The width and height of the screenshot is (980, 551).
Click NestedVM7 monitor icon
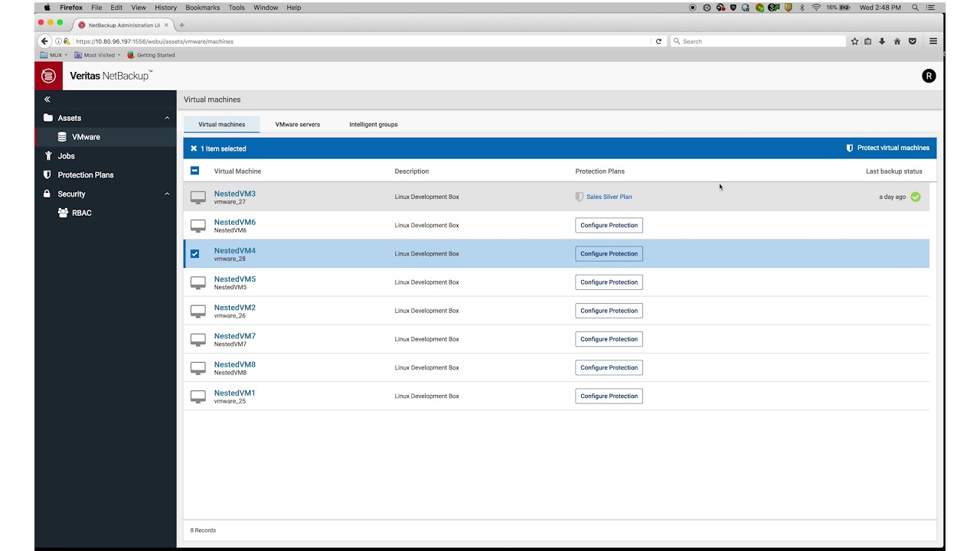click(198, 340)
